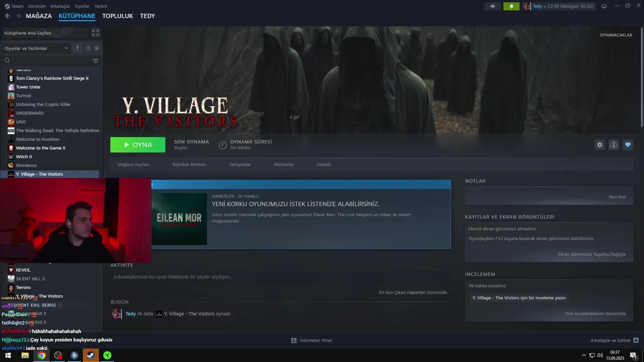
Task: Open Windows Start menu
Action: click(8, 355)
